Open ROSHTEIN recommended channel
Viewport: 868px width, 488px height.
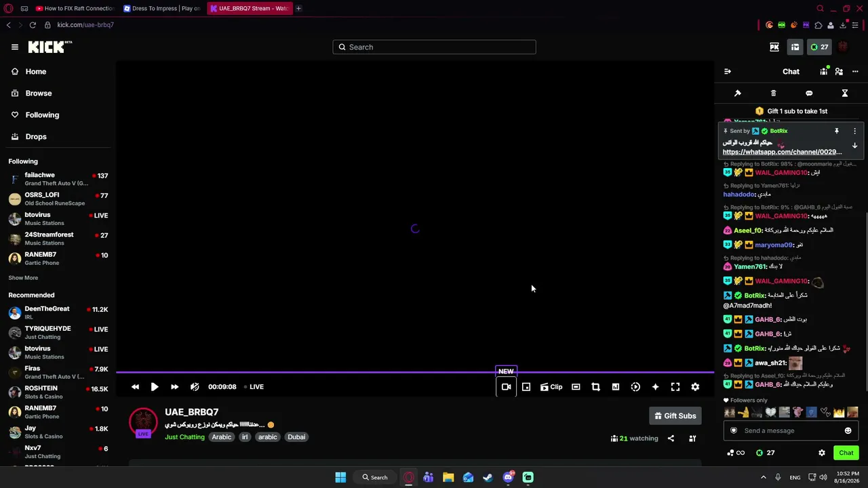click(x=58, y=392)
